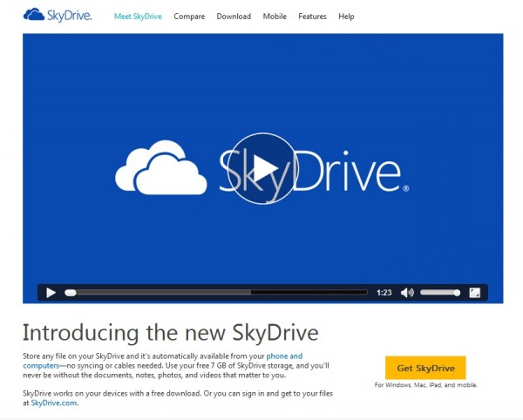Click the 1:23 video duration text
This screenshot has height=420, width=523.
tap(384, 293)
